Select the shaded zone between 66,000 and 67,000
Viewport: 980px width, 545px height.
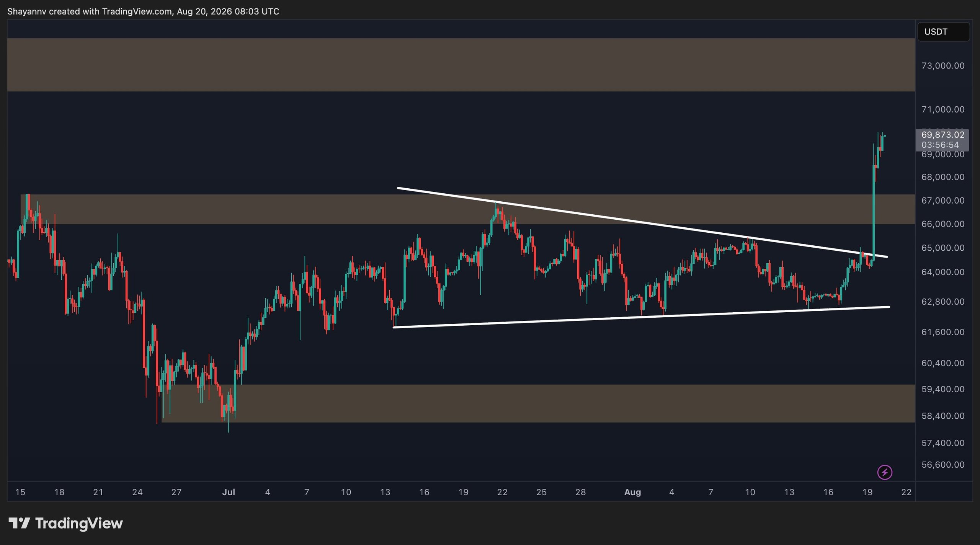click(468, 209)
